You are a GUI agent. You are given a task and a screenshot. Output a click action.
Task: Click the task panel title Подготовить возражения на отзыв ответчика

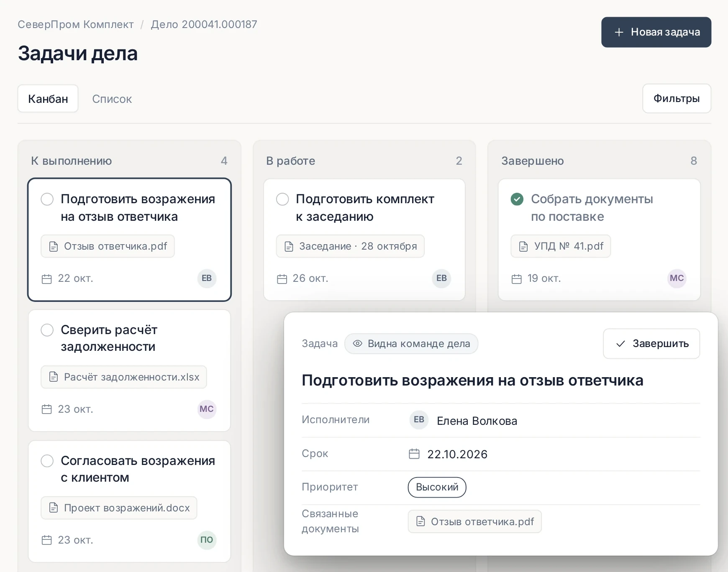tap(472, 380)
